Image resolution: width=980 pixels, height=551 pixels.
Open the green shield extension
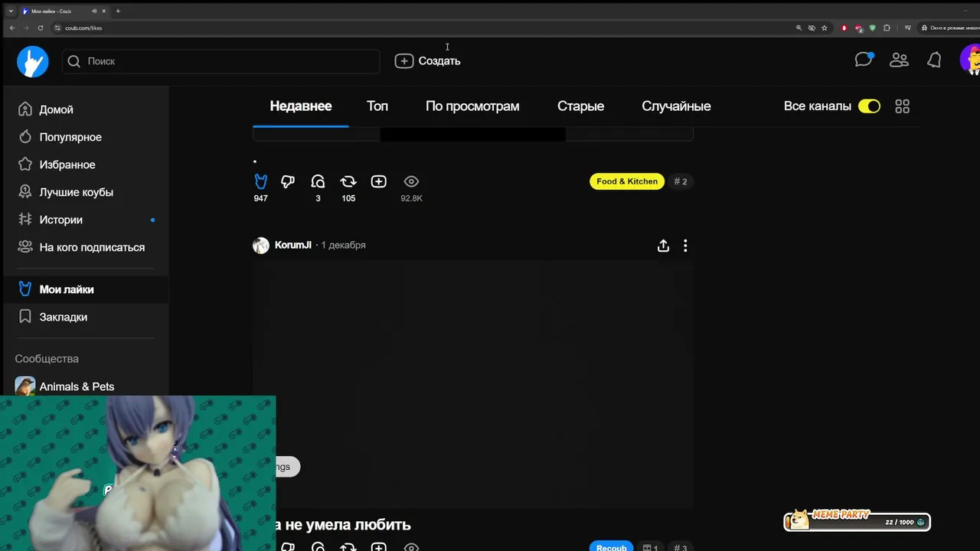point(872,28)
